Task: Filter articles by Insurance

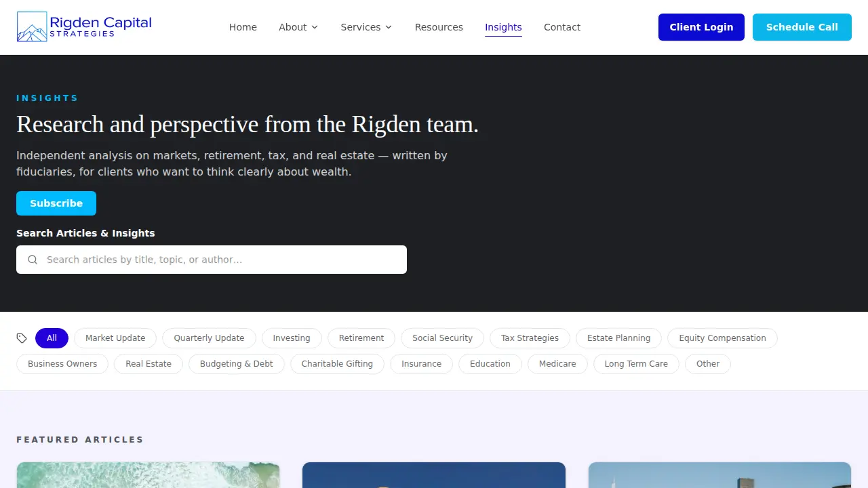Action: (x=421, y=364)
